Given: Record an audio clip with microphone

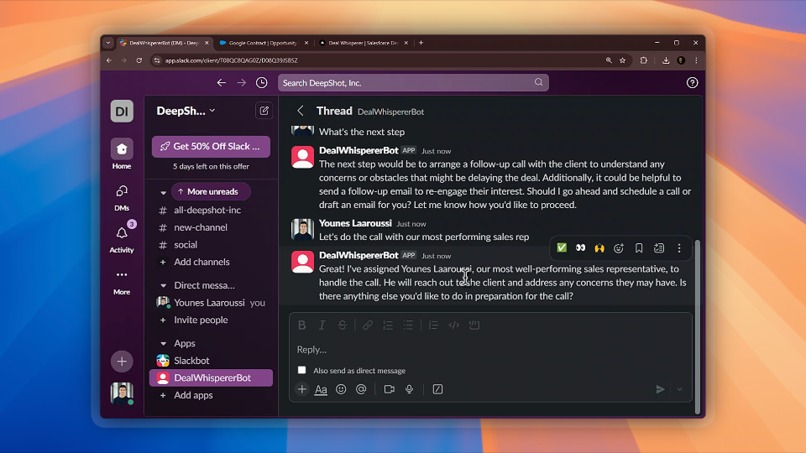Looking at the screenshot, I should click(x=409, y=389).
